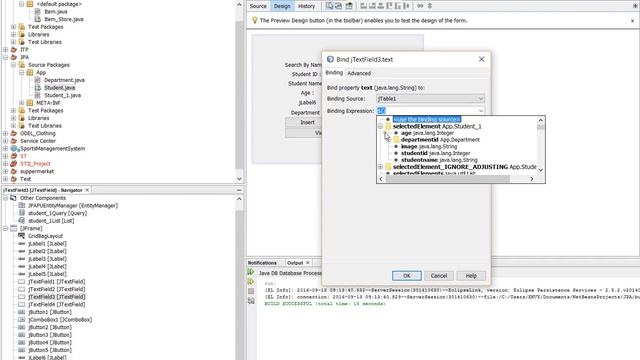Select Student.java in Projects tree
The width and height of the screenshot is (640, 360).
(x=60, y=88)
